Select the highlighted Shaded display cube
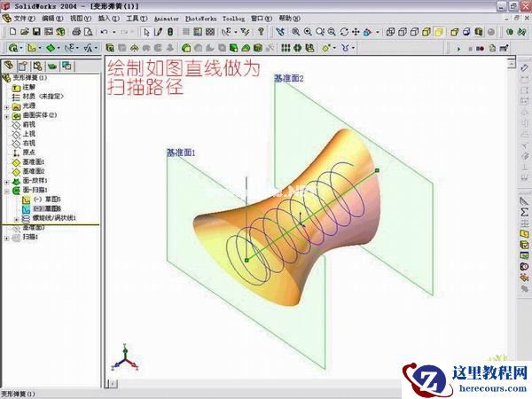532x399 pixels. click(439, 32)
